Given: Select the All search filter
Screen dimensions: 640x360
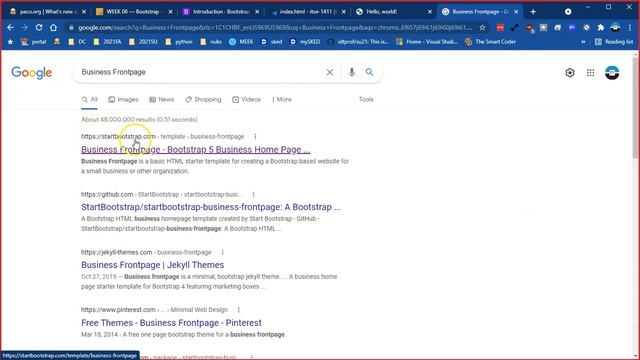Looking at the screenshot, I should (x=89, y=99).
